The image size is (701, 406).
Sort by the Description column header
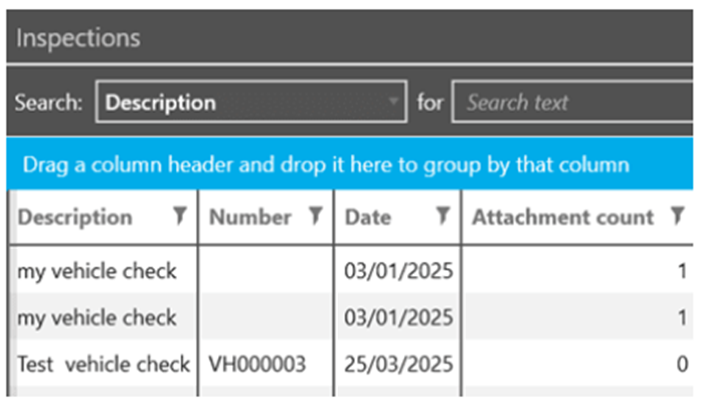click(75, 217)
